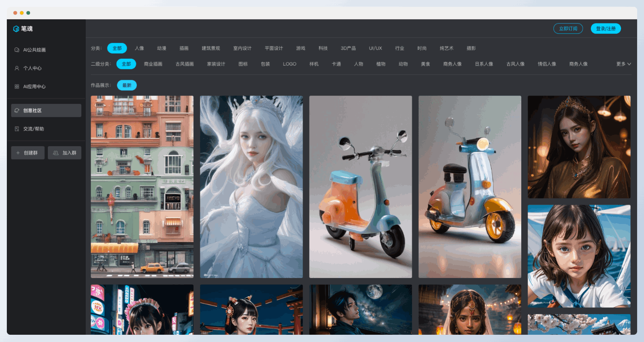Open AI应用中心 grid icon
The image size is (644, 342).
click(17, 87)
